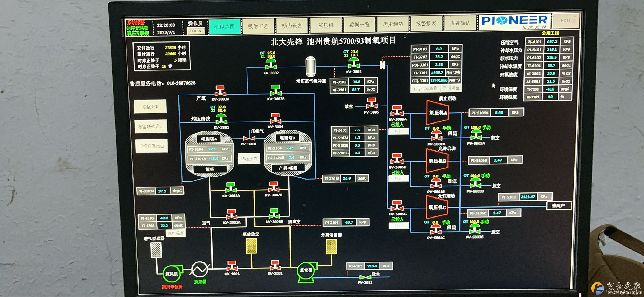This screenshot has width=644, height=297.
Task: Select the 氧压机A compressor
Action: [438, 112]
